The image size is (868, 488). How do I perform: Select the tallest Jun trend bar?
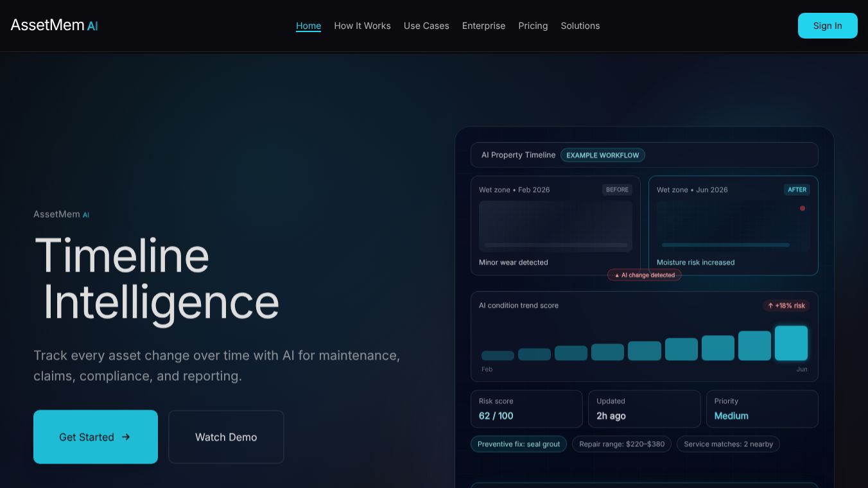791,343
